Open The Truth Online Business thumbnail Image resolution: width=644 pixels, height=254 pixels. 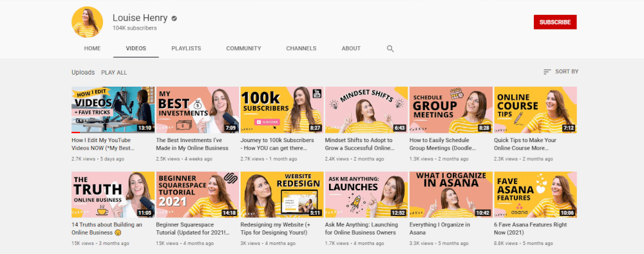point(113,194)
